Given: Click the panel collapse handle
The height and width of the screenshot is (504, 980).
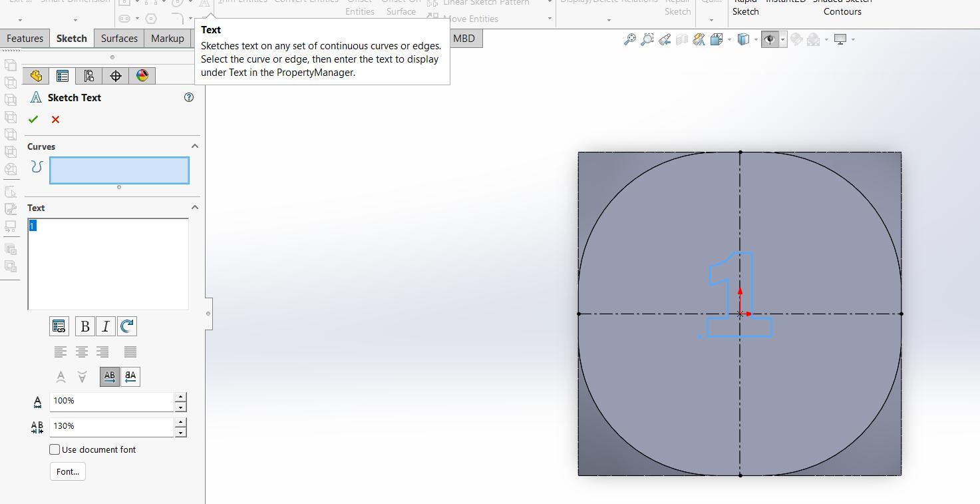Looking at the screenshot, I should coord(208,313).
